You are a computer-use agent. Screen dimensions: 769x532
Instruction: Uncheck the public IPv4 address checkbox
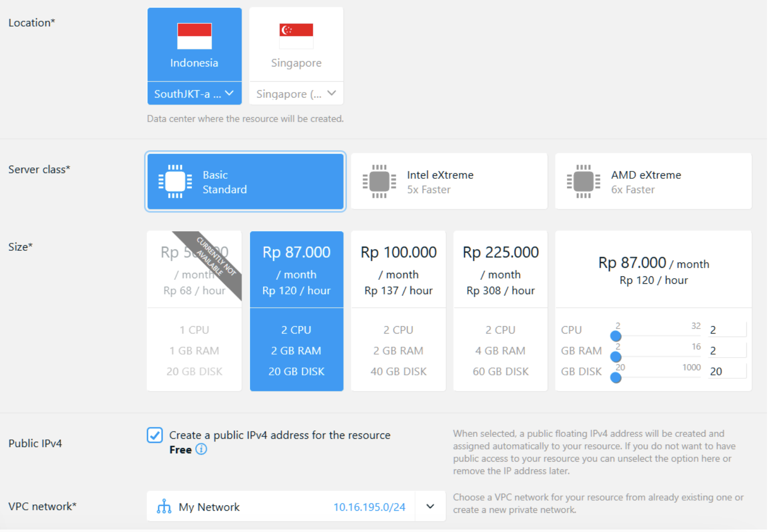pos(155,435)
